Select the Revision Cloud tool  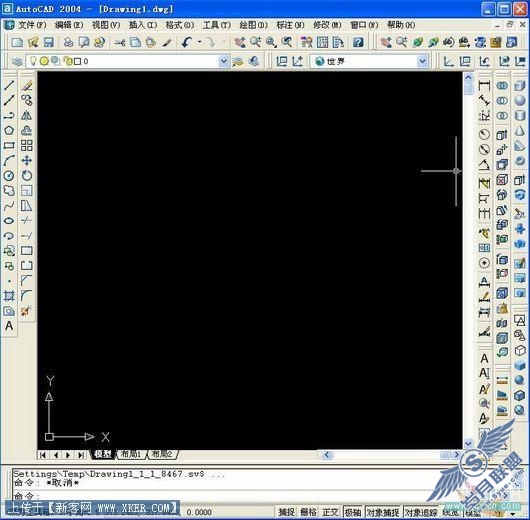click(x=9, y=191)
